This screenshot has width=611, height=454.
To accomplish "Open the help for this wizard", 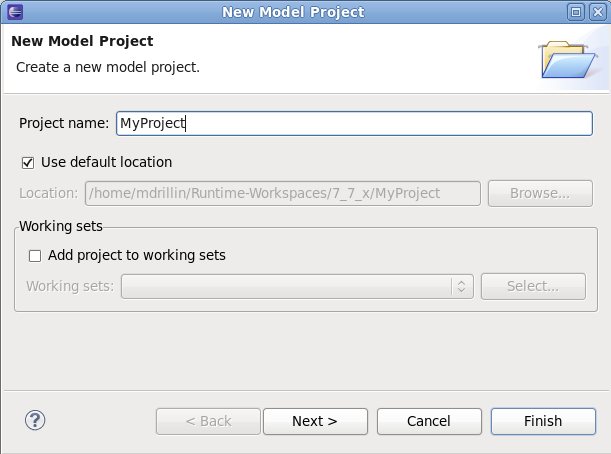I will pyautogui.click(x=35, y=420).
